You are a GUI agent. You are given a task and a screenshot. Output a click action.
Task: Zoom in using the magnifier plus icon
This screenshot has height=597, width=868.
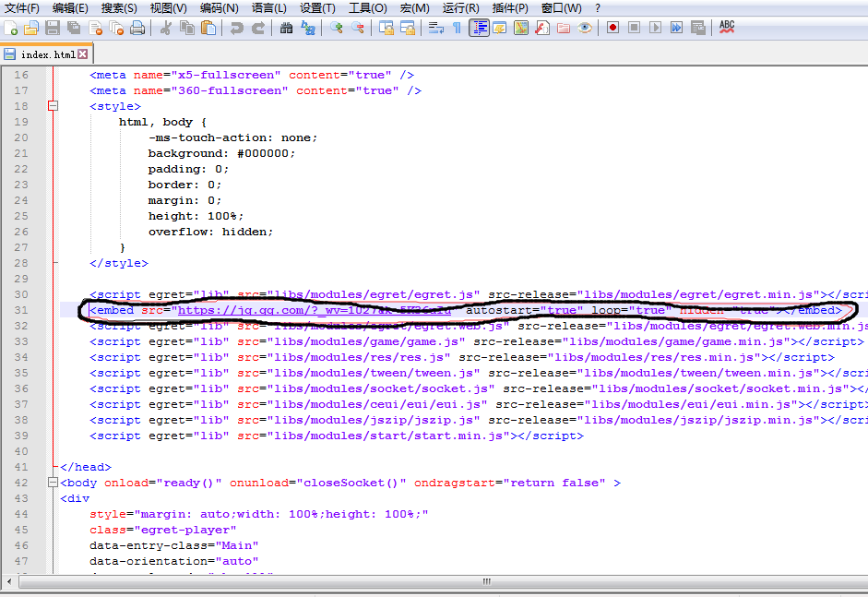336,28
